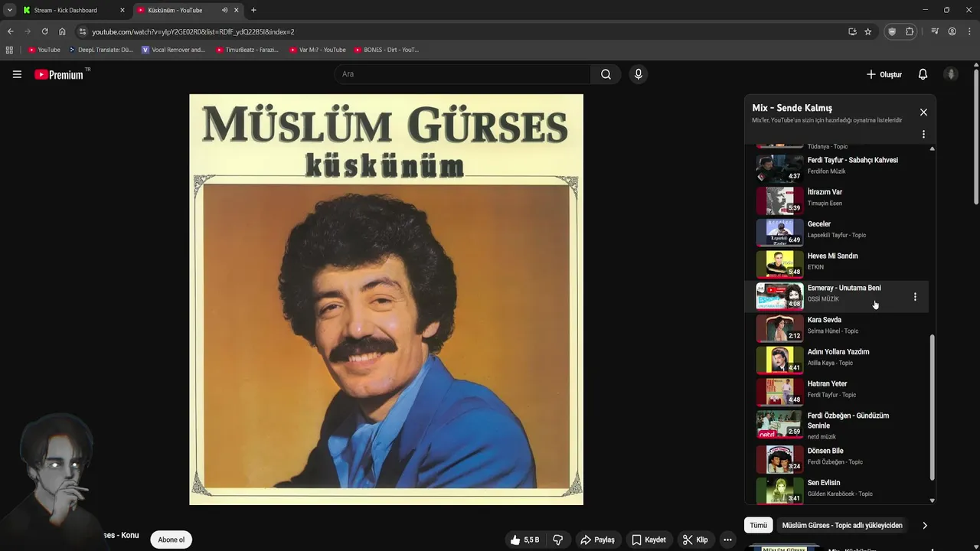Start voice search with microphone icon
This screenshot has height=551, width=980.
638,74
